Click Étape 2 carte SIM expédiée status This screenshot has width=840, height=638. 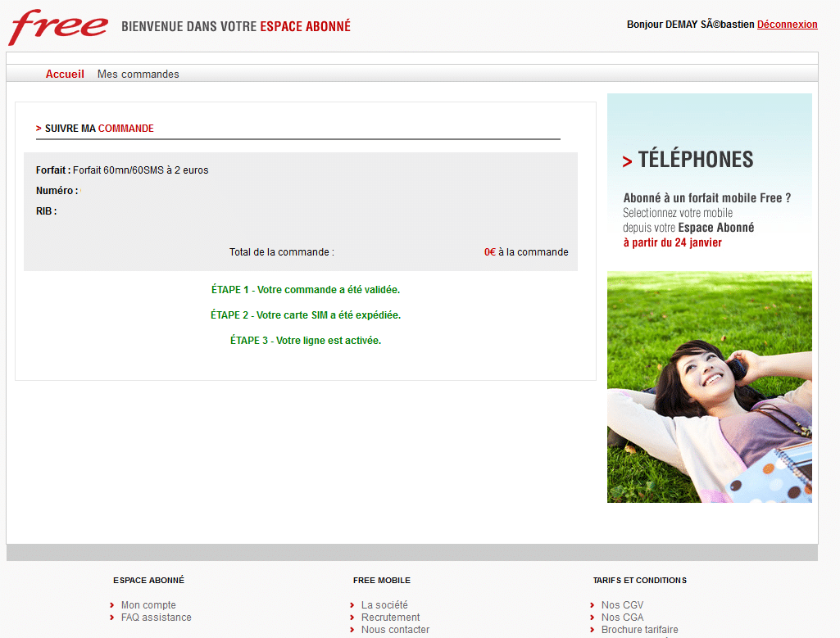tap(306, 315)
